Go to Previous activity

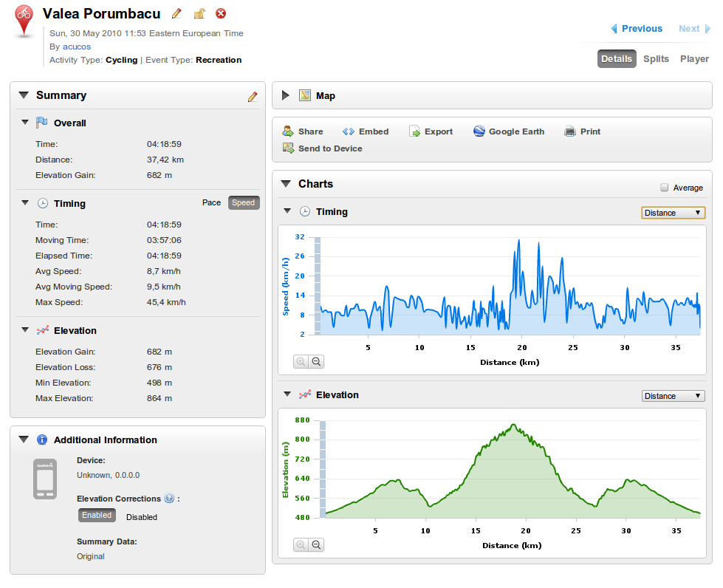[x=637, y=29]
